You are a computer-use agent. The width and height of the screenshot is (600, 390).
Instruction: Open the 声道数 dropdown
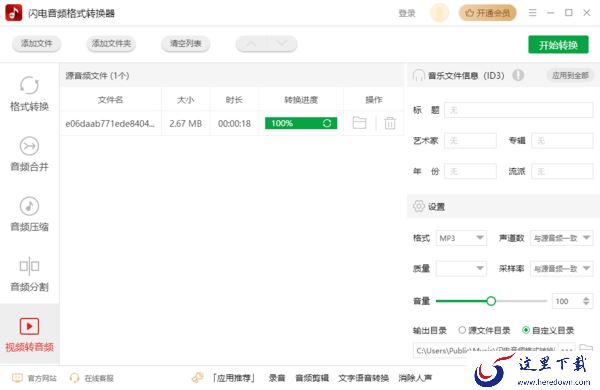click(561, 238)
